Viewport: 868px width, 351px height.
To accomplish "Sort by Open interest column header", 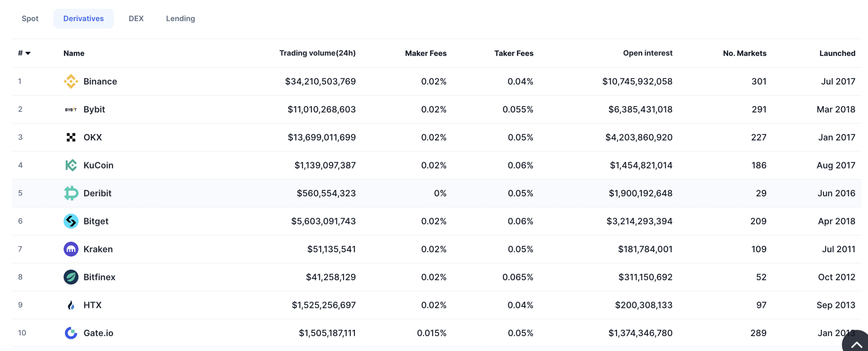I will click(x=648, y=53).
